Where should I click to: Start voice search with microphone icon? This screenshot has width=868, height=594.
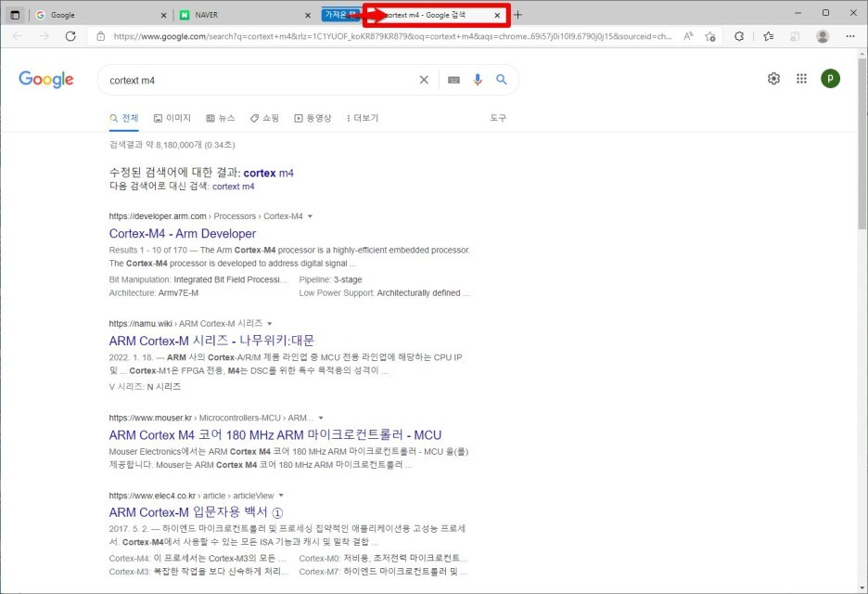click(x=478, y=80)
